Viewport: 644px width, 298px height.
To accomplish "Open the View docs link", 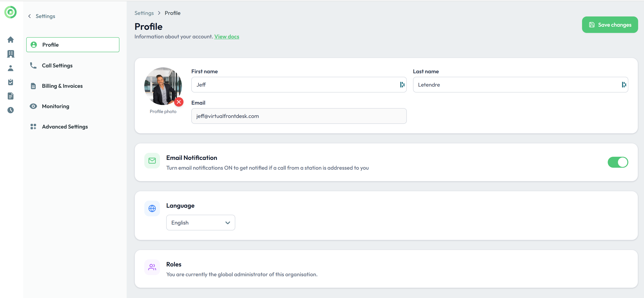I will (226, 36).
